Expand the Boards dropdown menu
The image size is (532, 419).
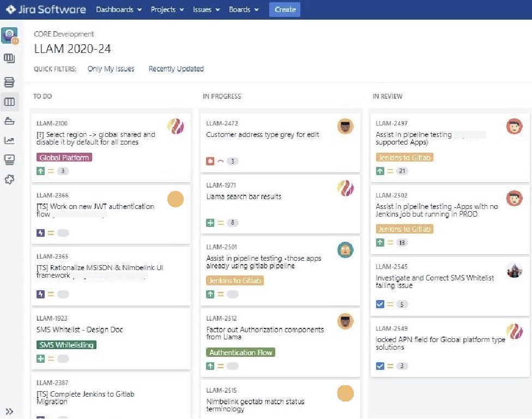click(244, 9)
